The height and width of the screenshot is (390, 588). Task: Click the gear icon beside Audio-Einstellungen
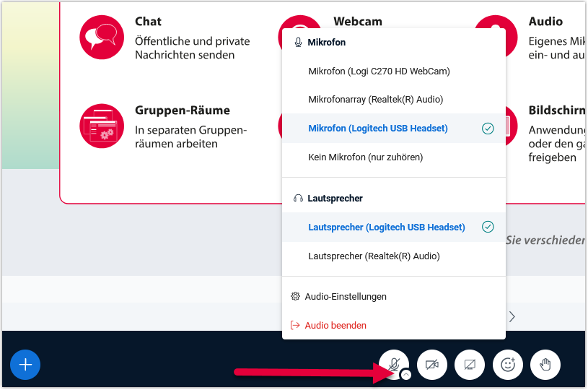click(295, 296)
